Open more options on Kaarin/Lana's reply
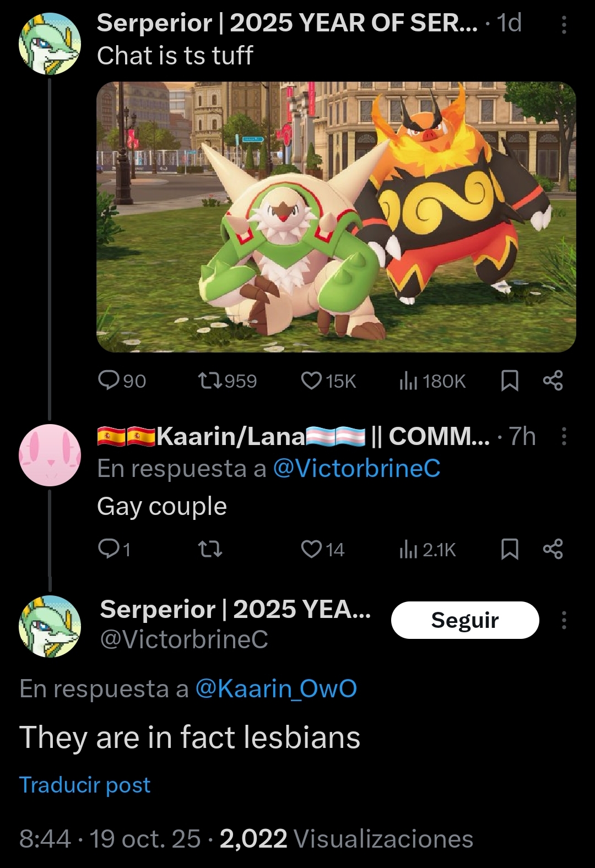595x868 pixels. click(x=564, y=436)
